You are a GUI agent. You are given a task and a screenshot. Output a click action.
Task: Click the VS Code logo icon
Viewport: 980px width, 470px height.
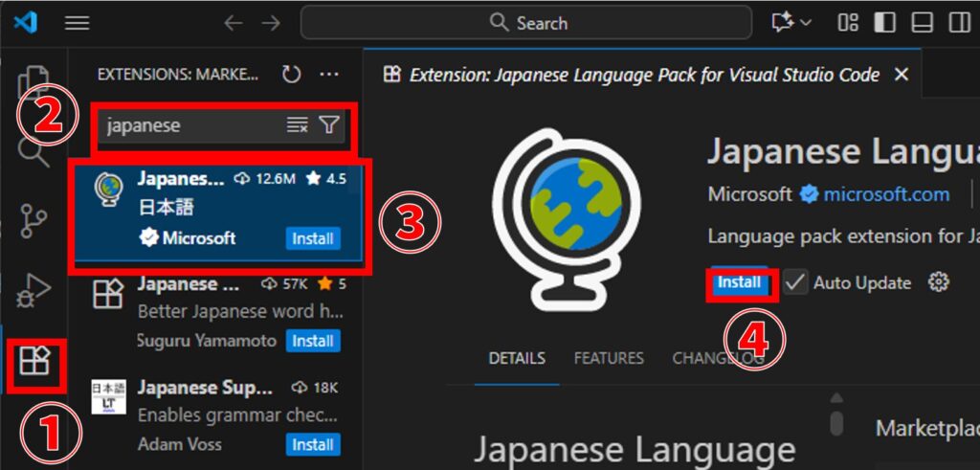coord(26,23)
